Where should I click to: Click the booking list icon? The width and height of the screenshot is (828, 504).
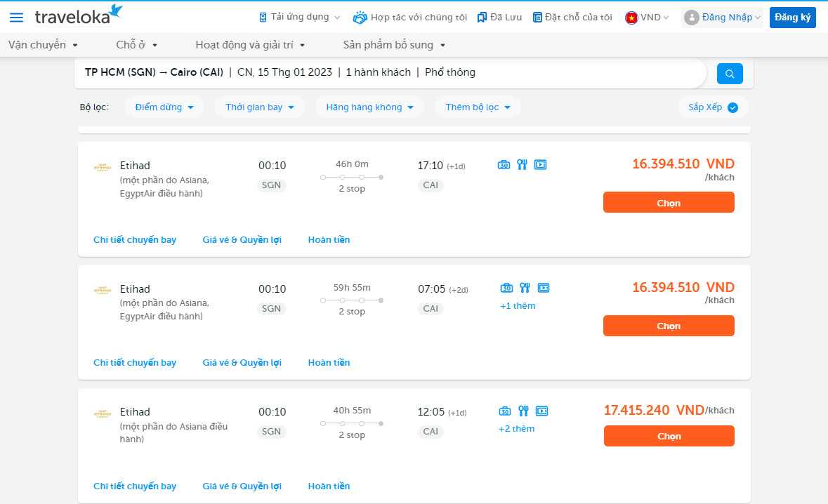[537, 18]
